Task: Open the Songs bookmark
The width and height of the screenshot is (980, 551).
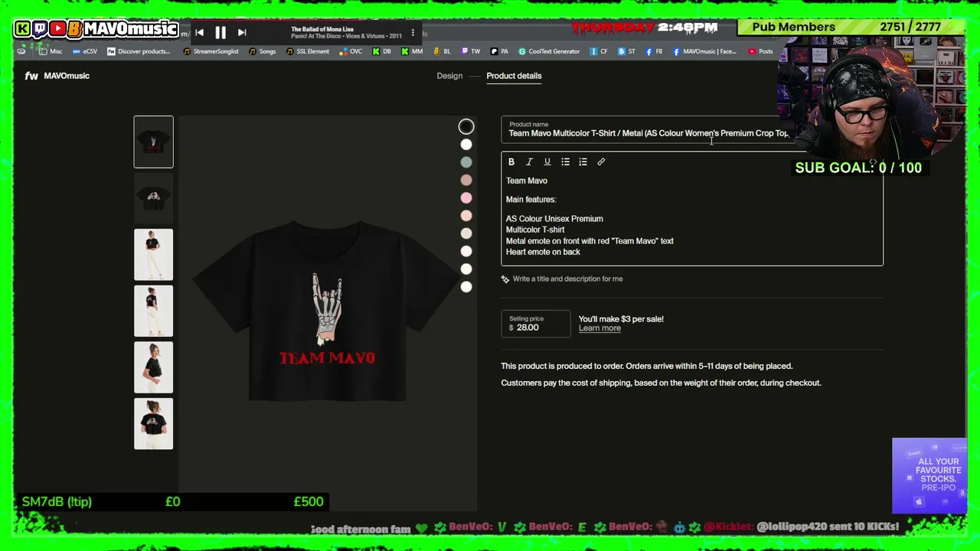Action: (x=262, y=51)
